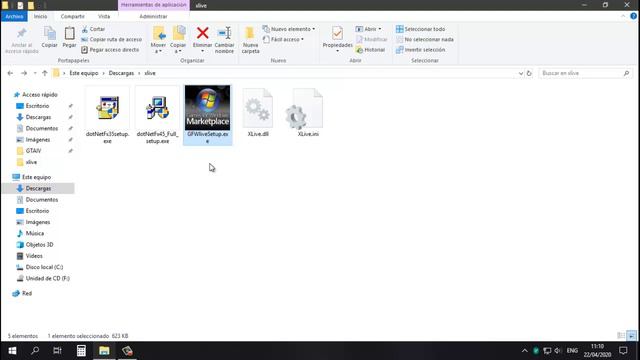Viewport: 640px width, 360px height.
Task: Click Cambiar nombre icon
Action: point(224,40)
